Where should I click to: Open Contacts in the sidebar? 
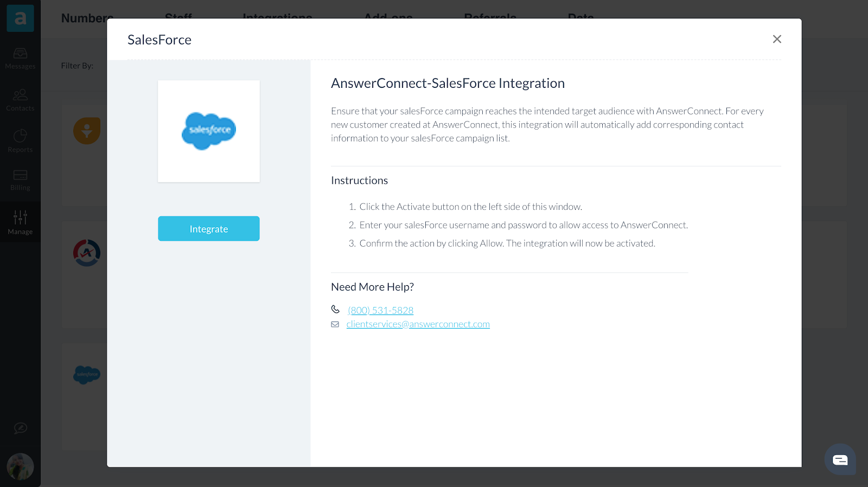click(20, 100)
